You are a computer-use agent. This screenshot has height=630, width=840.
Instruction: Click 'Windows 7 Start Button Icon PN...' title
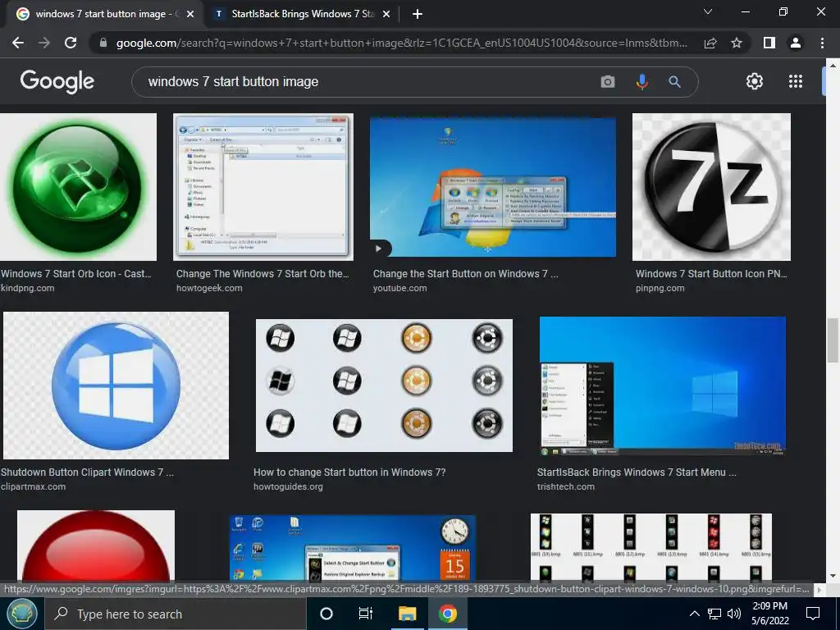(x=711, y=274)
